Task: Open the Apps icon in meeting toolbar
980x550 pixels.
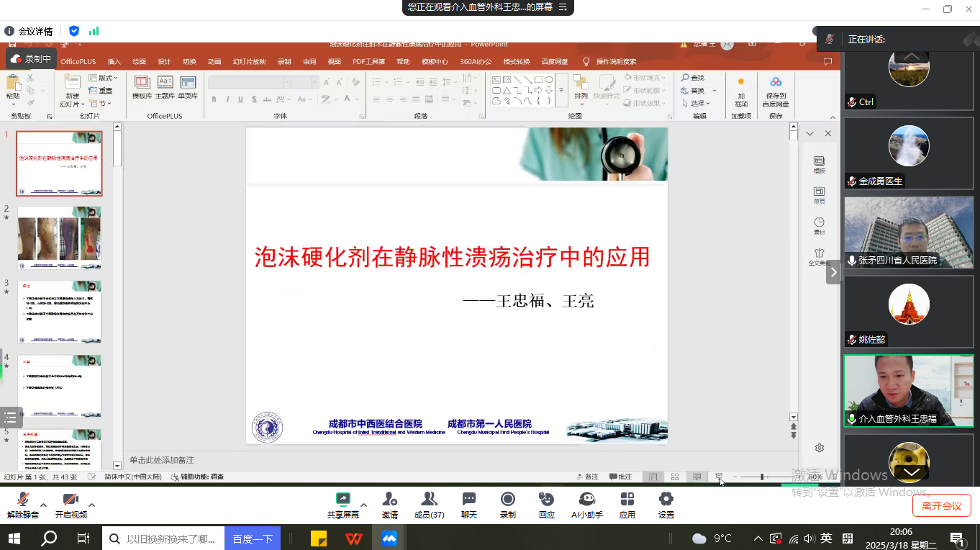Action: point(627,500)
